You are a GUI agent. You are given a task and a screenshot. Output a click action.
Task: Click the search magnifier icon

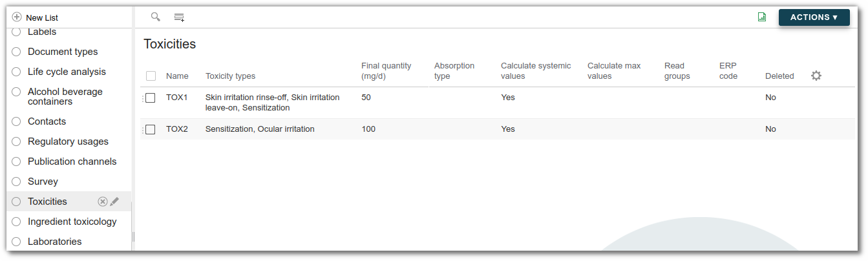tap(155, 17)
